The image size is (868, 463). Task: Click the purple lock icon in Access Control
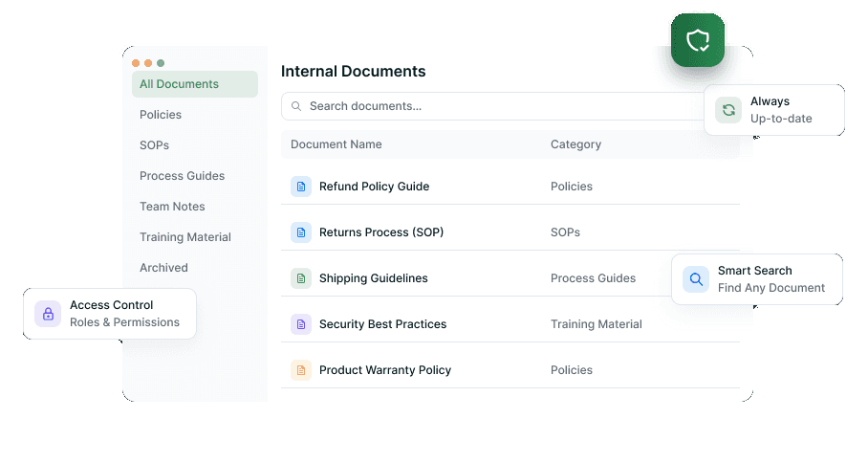pyautogui.click(x=48, y=314)
